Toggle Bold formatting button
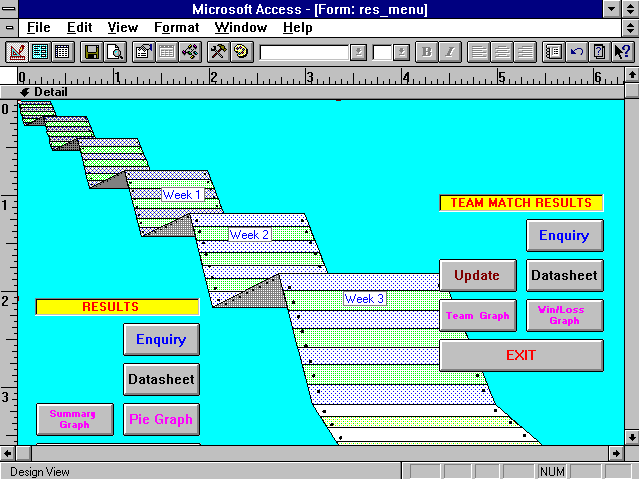 (427, 51)
